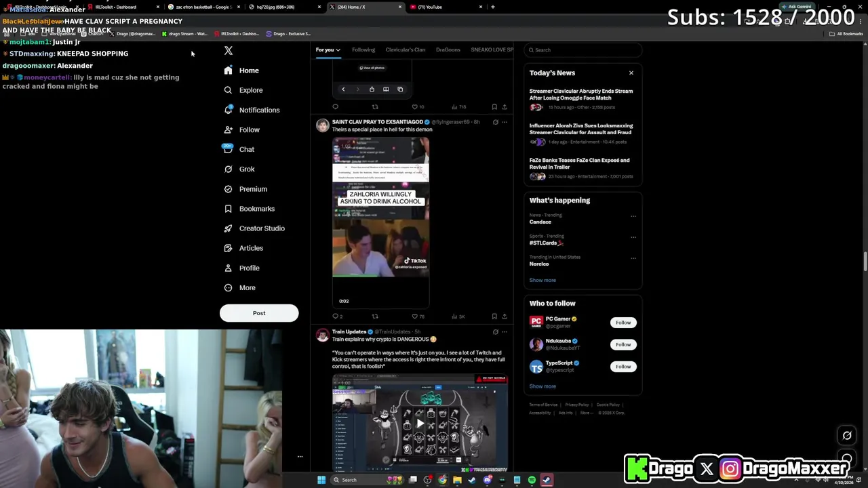Viewport: 868px width, 488px height.
Task: Open Train Updates profile name
Action: (x=349, y=332)
